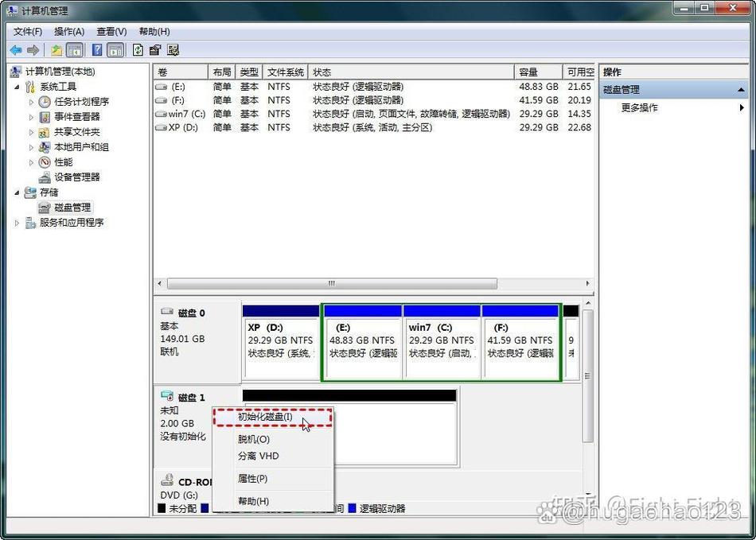756x540 pixels.
Task: Sort by the Status (状态) column header
Action: (411, 72)
